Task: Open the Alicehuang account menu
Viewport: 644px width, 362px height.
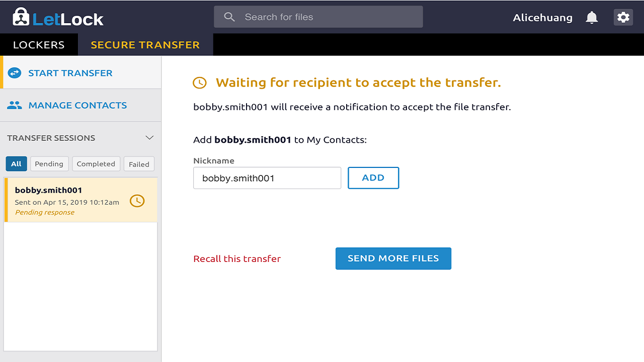Action: click(542, 18)
